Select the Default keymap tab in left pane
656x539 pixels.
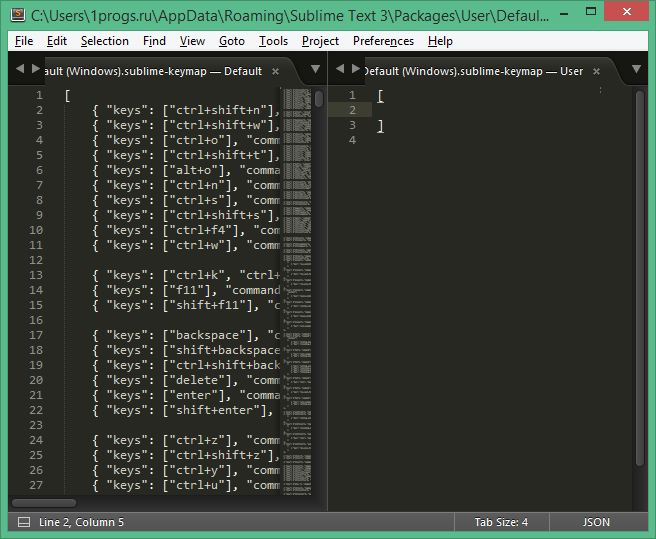coord(154,71)
